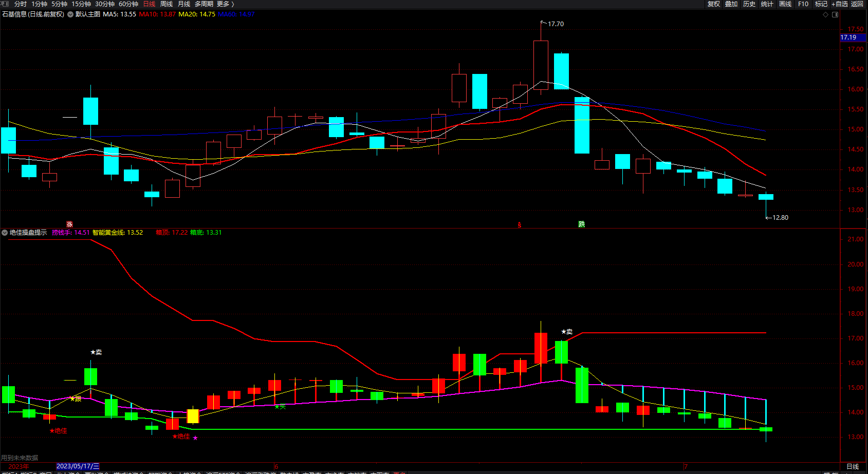Image resolution: width=868 pixels, height=474 pixels.
Task: Click the diamond icon above the price axis
Action: [826, 14]
